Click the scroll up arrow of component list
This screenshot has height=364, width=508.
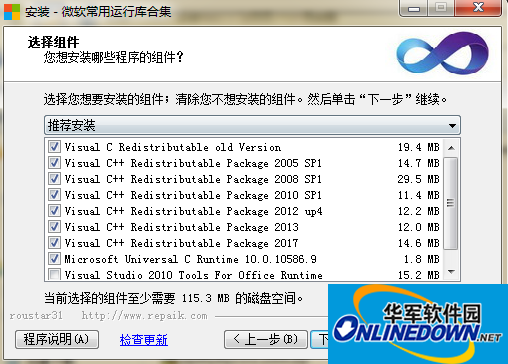[x=451, y=148]
